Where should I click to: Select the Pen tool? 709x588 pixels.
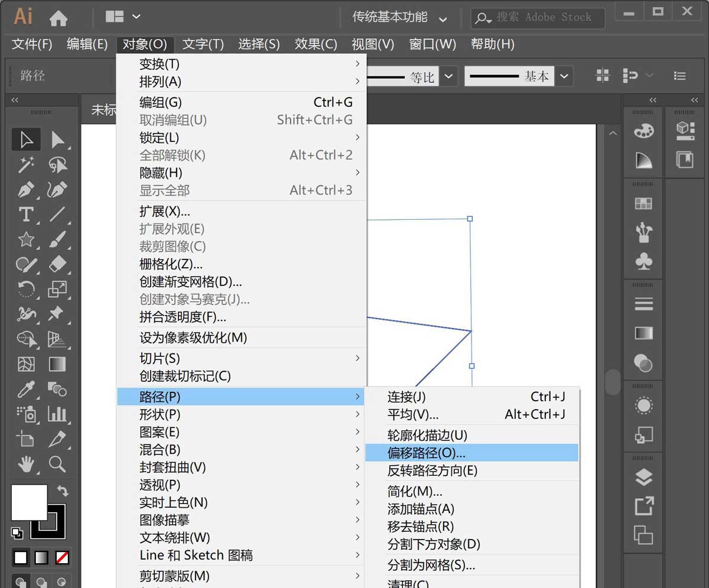[x=26, y=190]
